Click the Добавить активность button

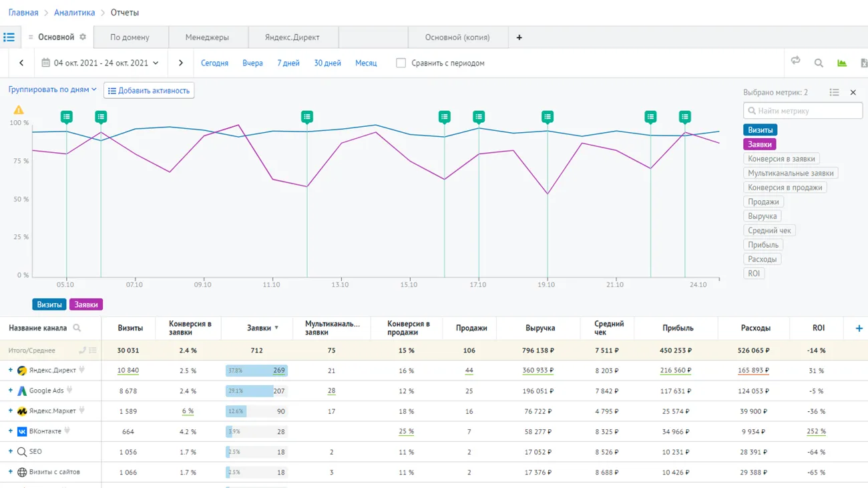(x=149, y=91)
